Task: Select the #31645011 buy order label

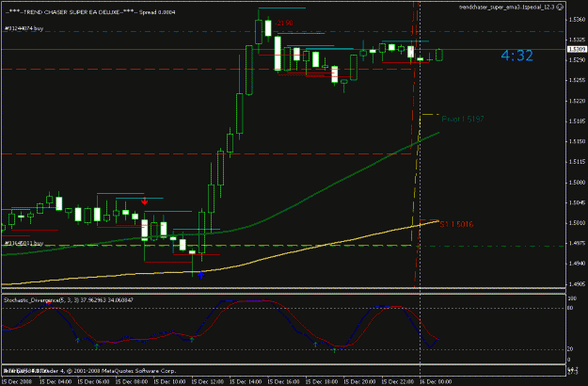Action: pos(24,243)
